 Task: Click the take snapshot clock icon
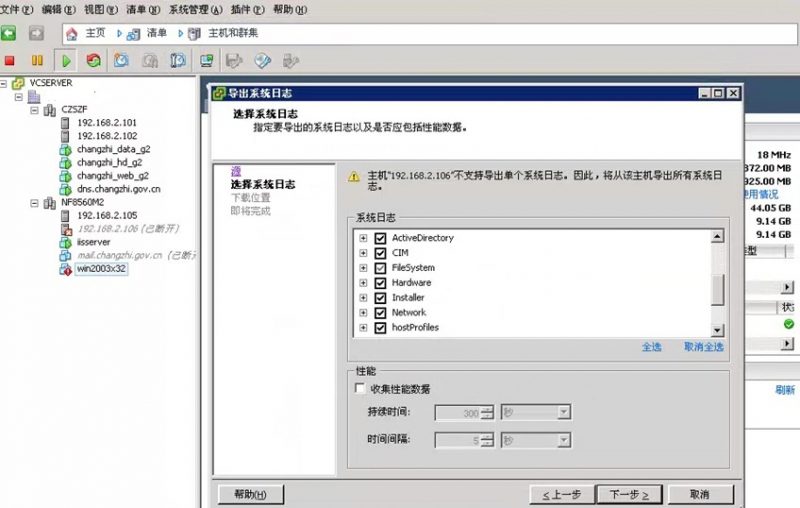pos(121,60)
